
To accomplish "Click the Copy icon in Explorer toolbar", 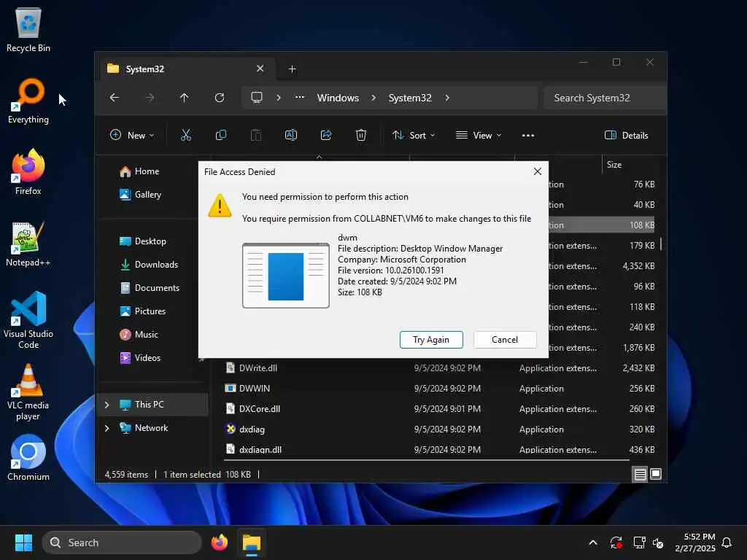I will coord(220,135).
